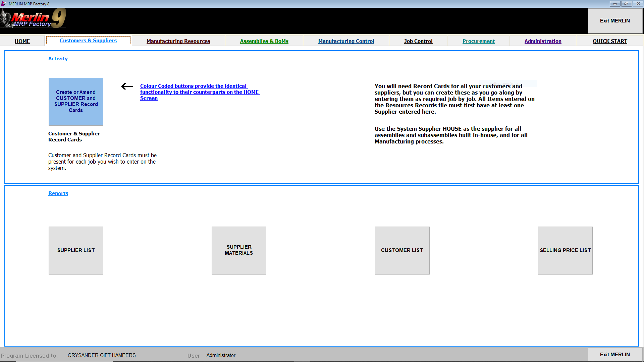Screen dimensions: 644x362
Task: Open the SUPPLIER MATERIALS report
Action: coord(239,250)
